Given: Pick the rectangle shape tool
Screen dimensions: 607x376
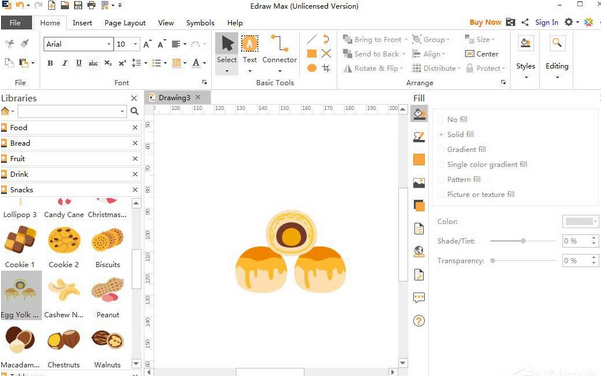Looking at the screenshot, I should click(x=312, y=53).
